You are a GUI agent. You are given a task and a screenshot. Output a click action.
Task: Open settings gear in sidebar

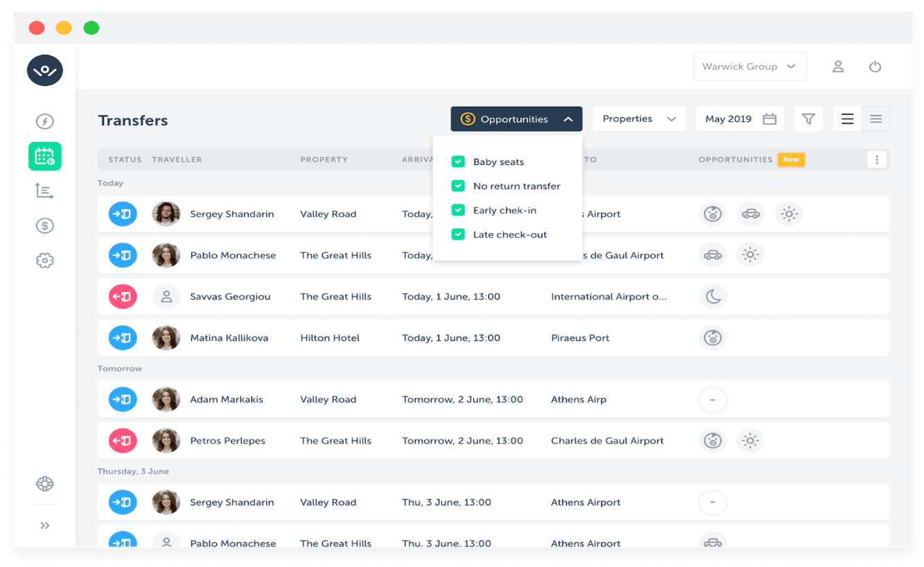(45, 261)
